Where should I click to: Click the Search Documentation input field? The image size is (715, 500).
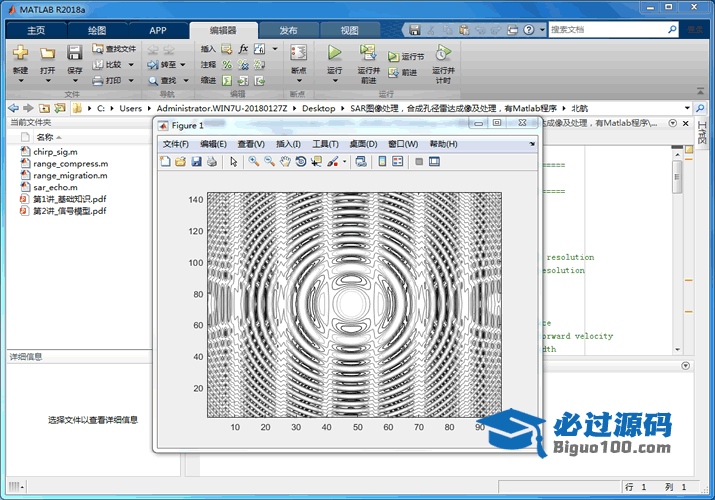(607, 31)
